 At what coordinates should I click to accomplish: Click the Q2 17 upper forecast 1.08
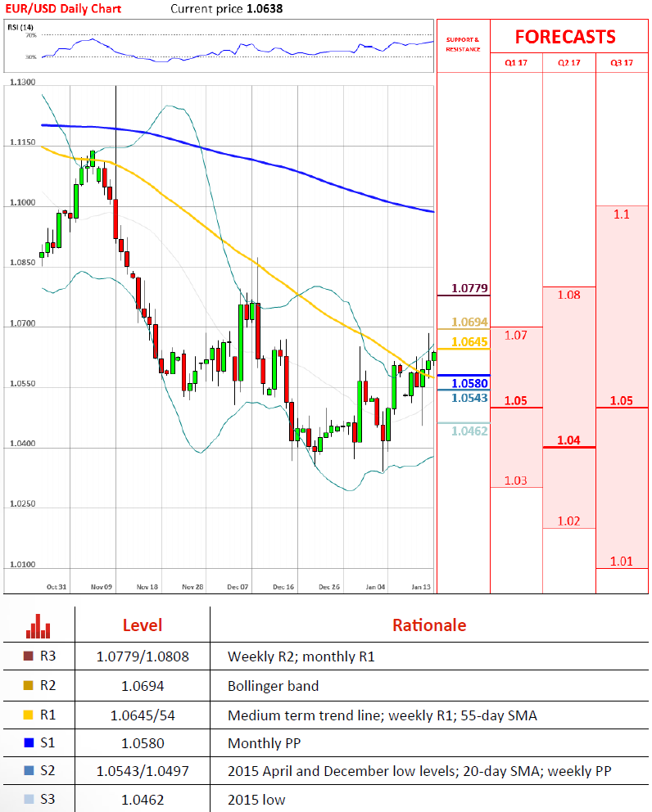click(x=568, y=295)
